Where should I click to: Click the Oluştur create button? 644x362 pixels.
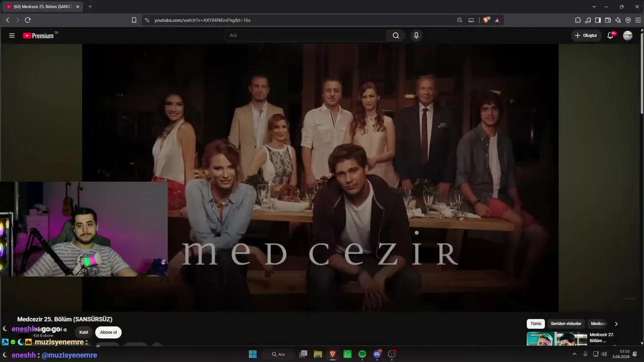tap(586, 36)
